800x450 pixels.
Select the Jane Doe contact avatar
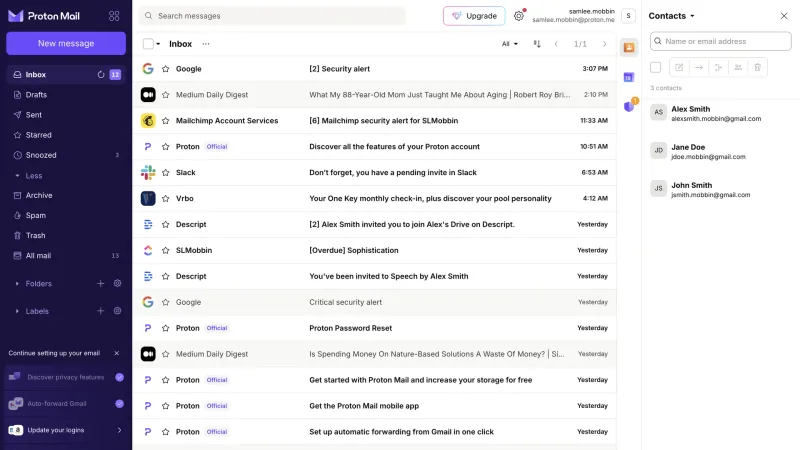point(659,151)
